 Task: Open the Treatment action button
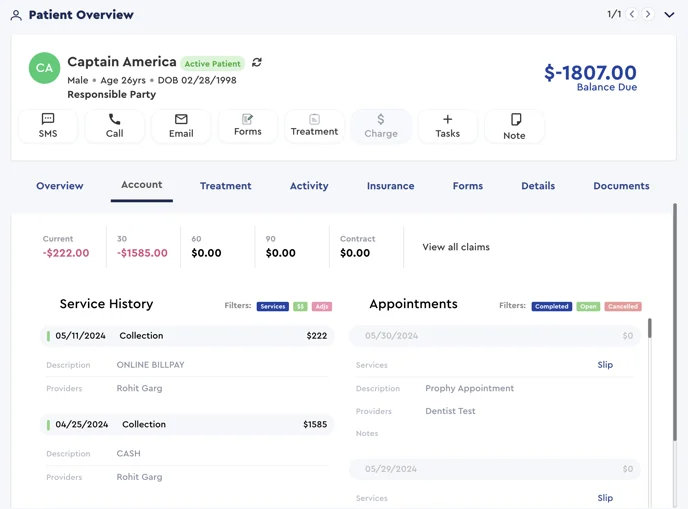pos(315,126)
